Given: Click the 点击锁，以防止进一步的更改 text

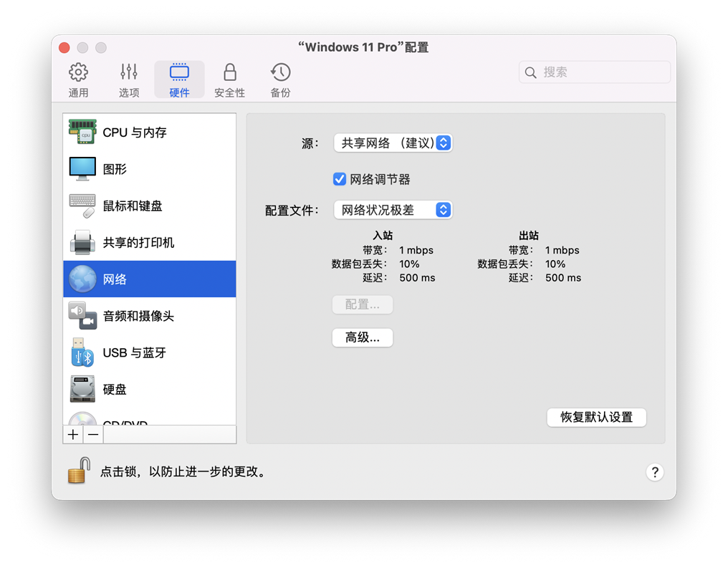Looking at the screenshot, I should tap(184, 472).
